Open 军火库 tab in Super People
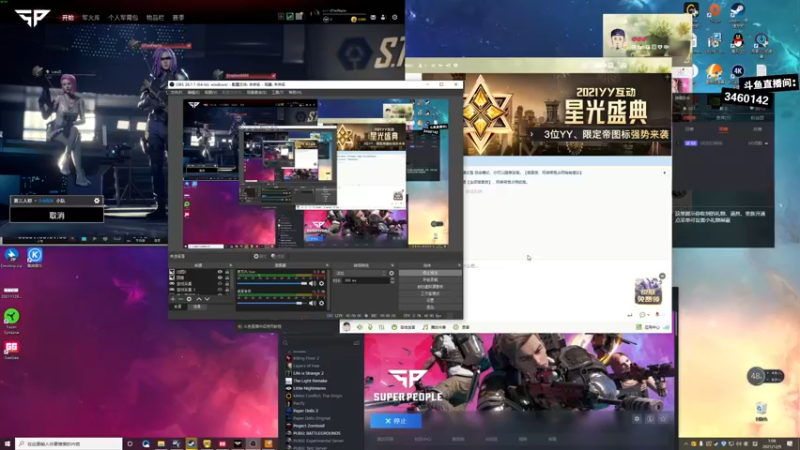Viewport: 800px width, 450px height. [91, 18]
